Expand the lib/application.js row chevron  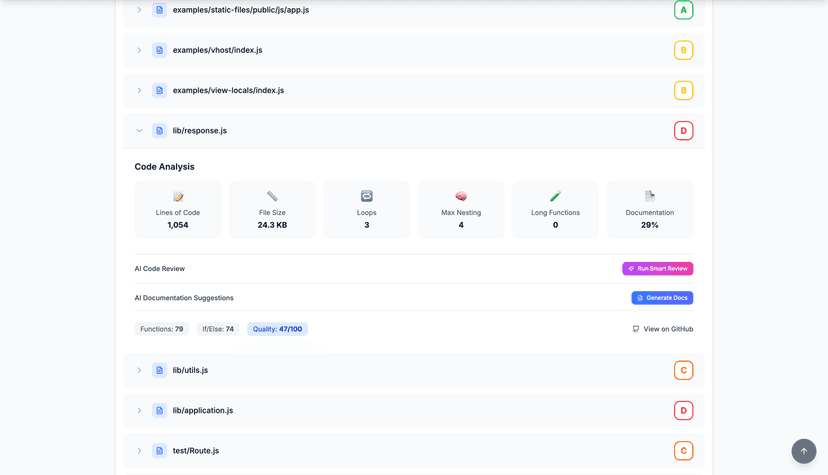tap(139, 410)
